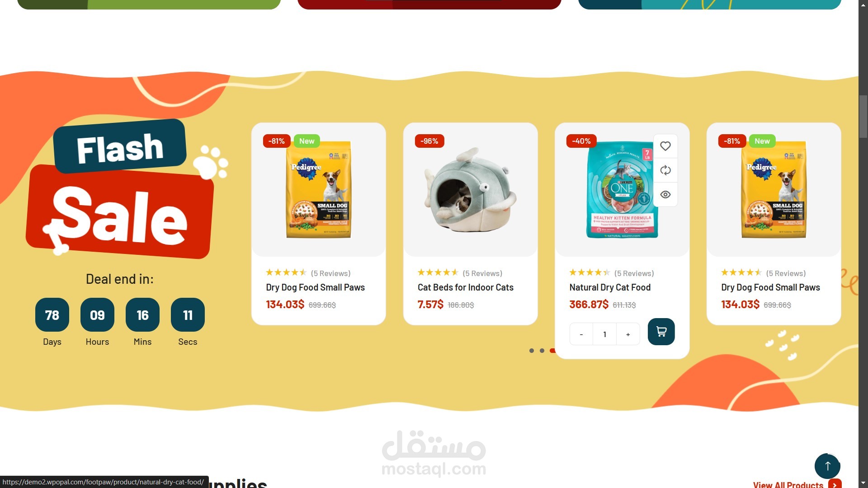
Task: Open quick view eye icon
Action: (665, 195)
